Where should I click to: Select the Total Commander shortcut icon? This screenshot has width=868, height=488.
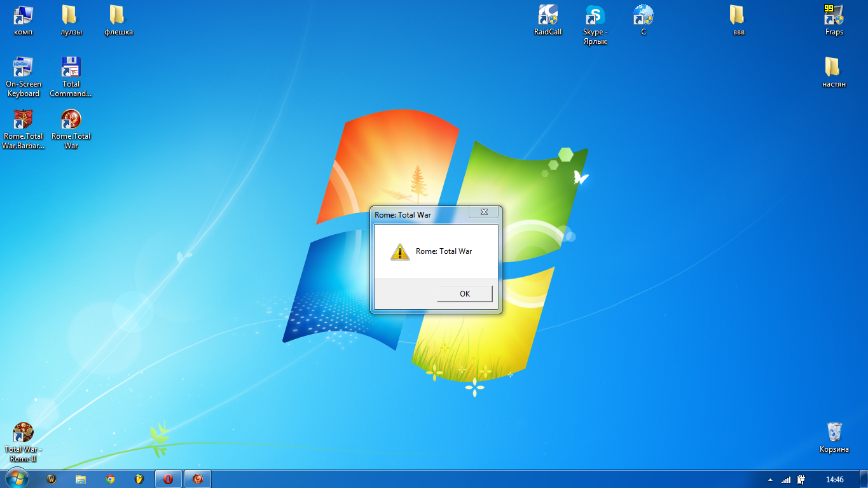(71, 77)
